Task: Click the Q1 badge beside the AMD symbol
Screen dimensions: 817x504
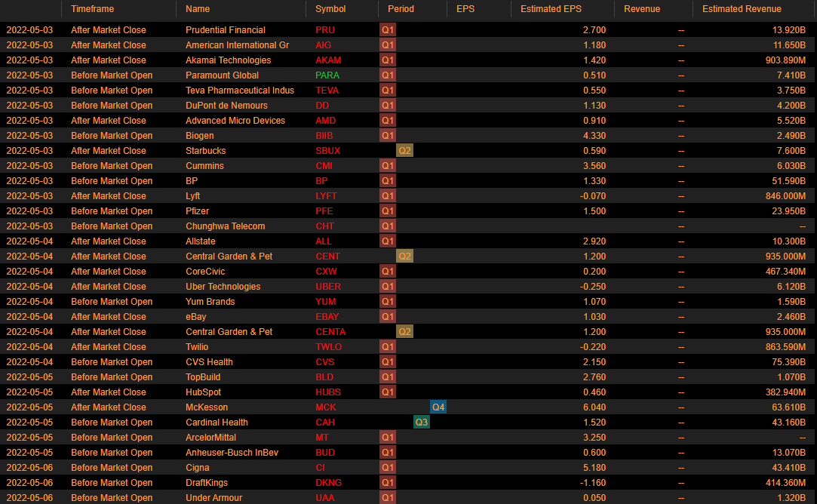Action: [388, 121]
